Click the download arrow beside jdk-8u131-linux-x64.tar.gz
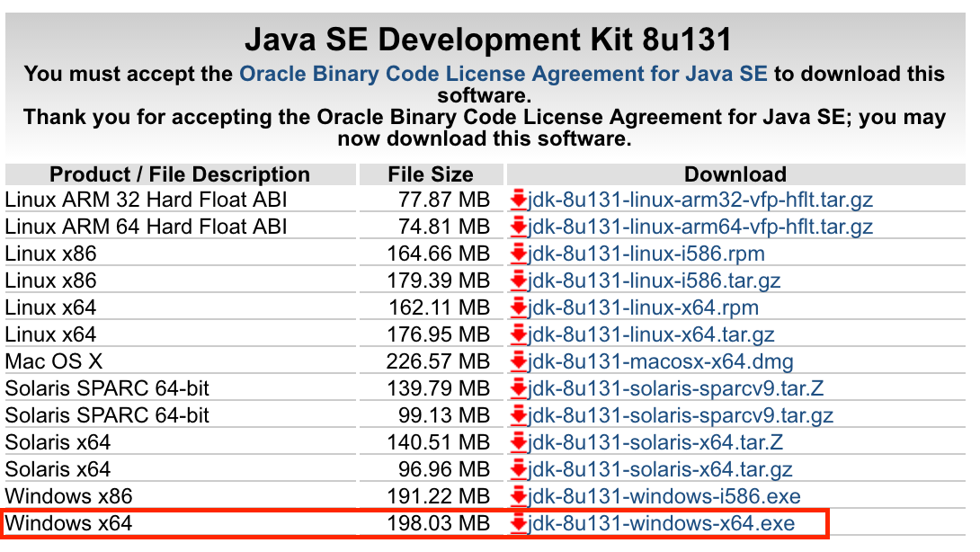 click(x=520, y=334)
